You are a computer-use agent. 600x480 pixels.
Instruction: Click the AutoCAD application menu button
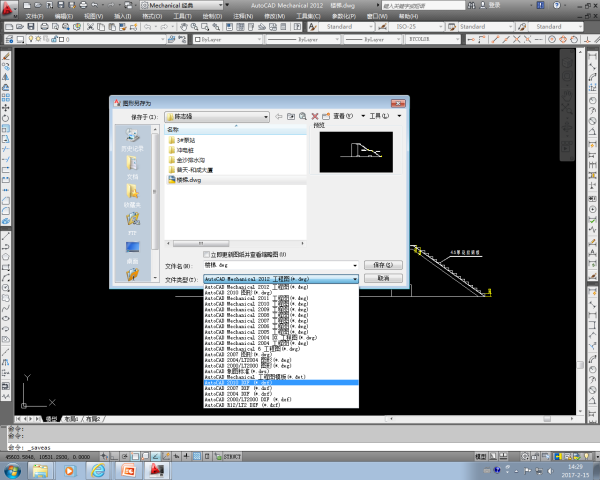(8, 8)
